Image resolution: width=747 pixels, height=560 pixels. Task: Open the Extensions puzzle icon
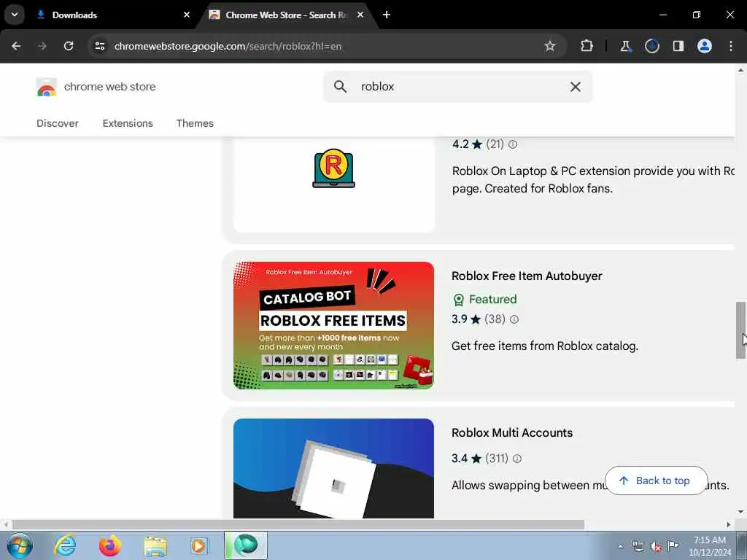587,46
